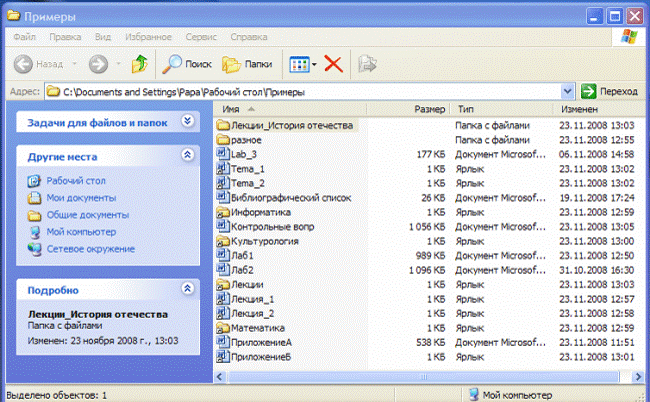Go to Мои документы link
The image size is (650, 402).
[x=81, y=198]
